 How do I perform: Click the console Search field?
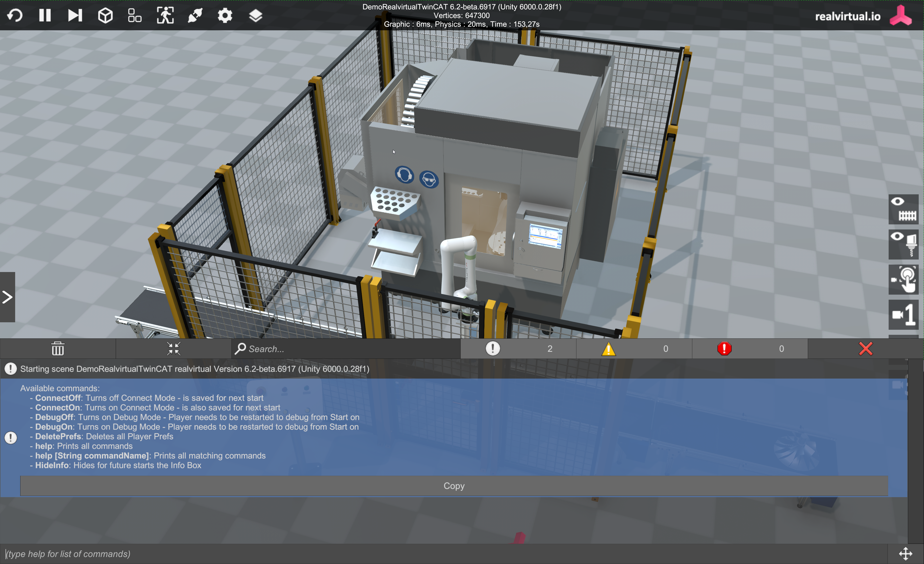pos(345,349)
